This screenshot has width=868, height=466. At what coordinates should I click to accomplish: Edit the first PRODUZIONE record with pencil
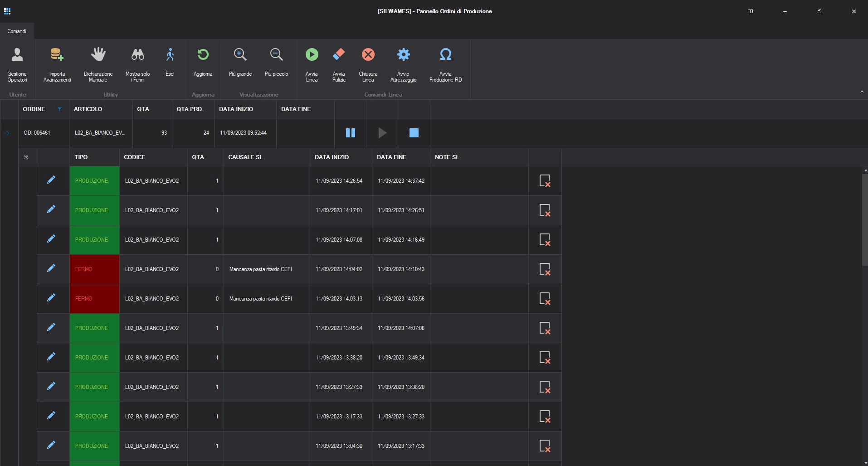(x=51, y=180)
